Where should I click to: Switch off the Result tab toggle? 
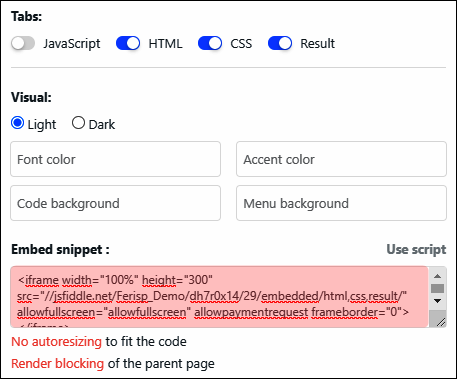click(280, 43)
